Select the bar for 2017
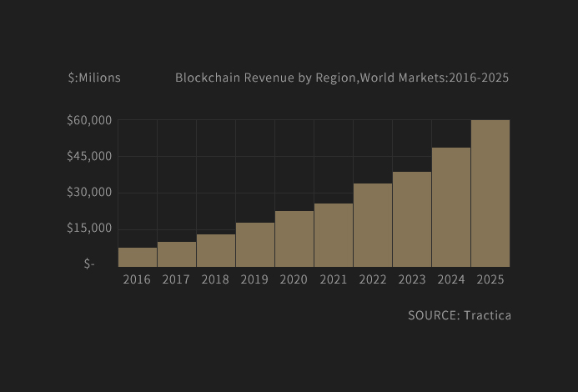The width and height of the screenshot is (578, 392). tap(177, 254)
